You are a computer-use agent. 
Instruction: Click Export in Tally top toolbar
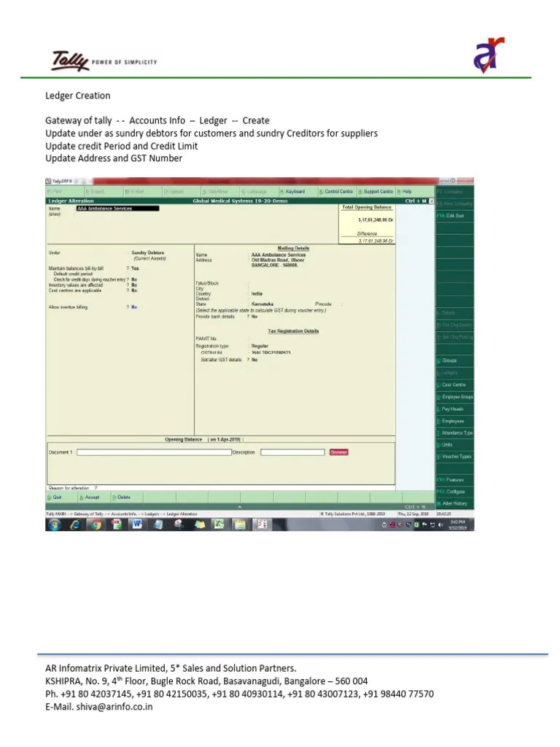click(x=95, y=192)
